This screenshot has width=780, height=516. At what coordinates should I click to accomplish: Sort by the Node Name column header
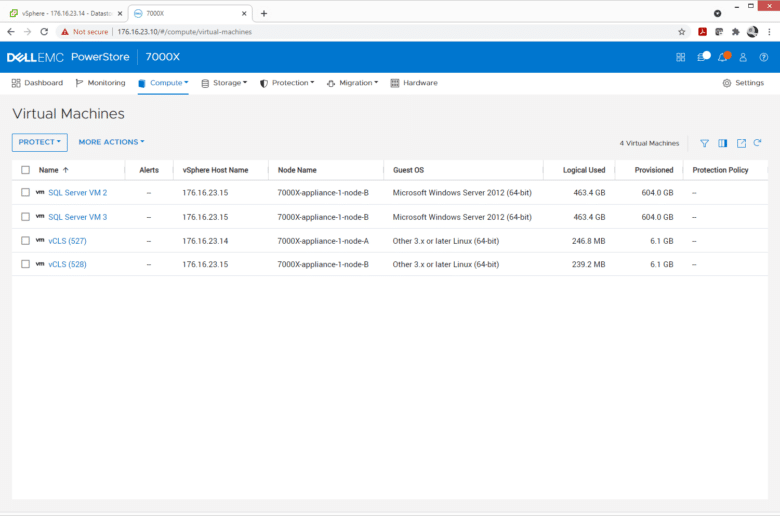[x=297, y=170]
